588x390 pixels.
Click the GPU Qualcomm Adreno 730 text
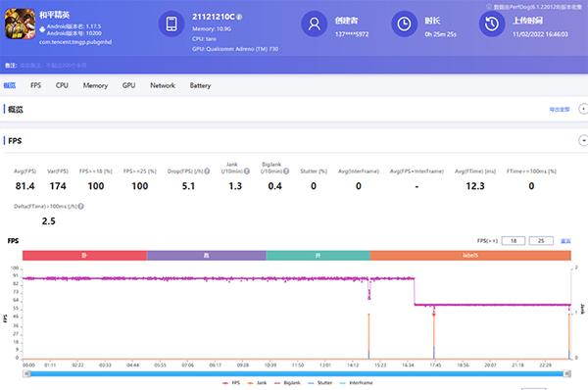pyautogui.click(x=235, y=49)
